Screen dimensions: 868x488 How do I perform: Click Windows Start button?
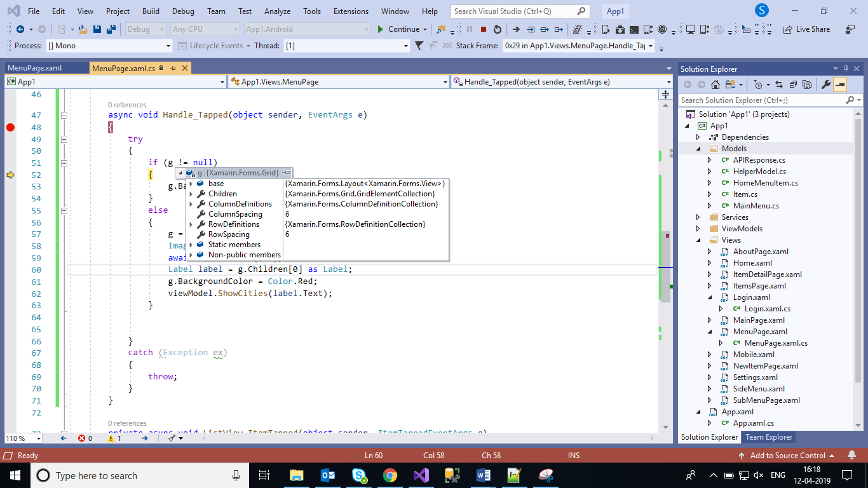[15, 475]
